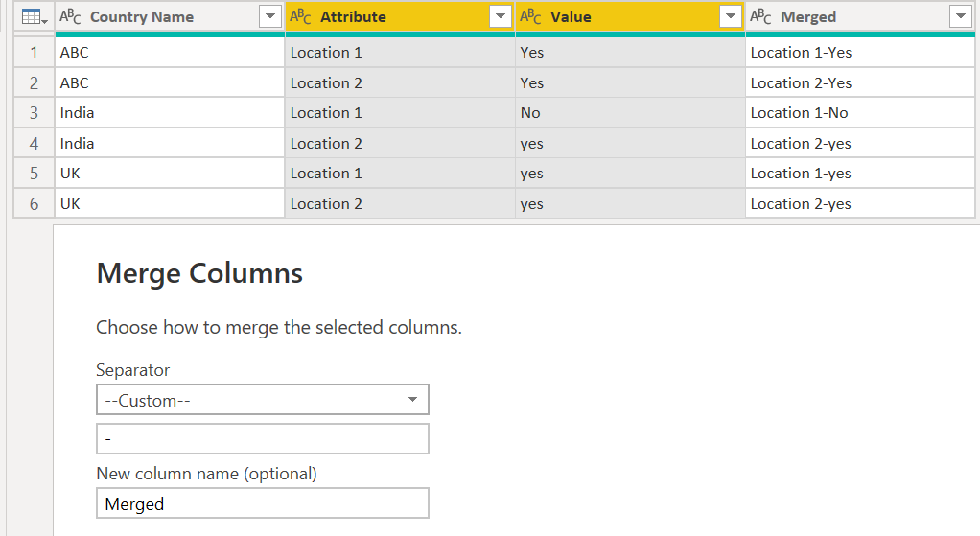Open the table menu icon in the grid corner
The image size is (980, 536).
coord(35,17)
